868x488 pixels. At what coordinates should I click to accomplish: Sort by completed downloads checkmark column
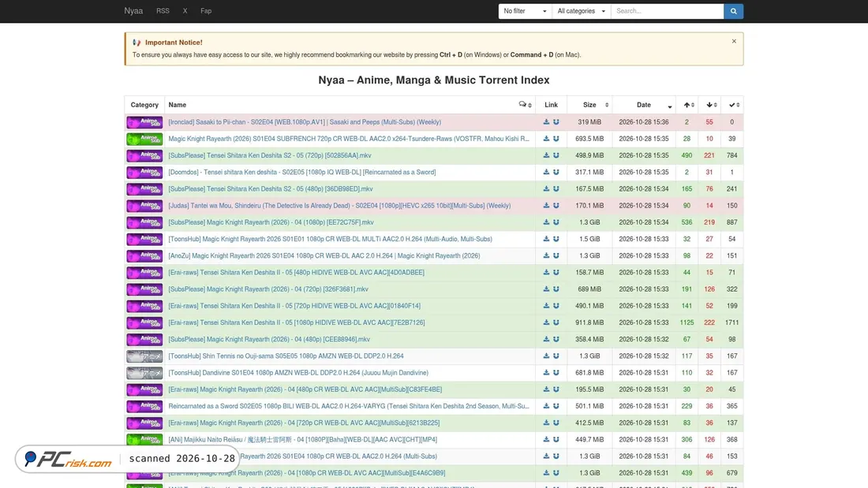click(x=734, y=105)
